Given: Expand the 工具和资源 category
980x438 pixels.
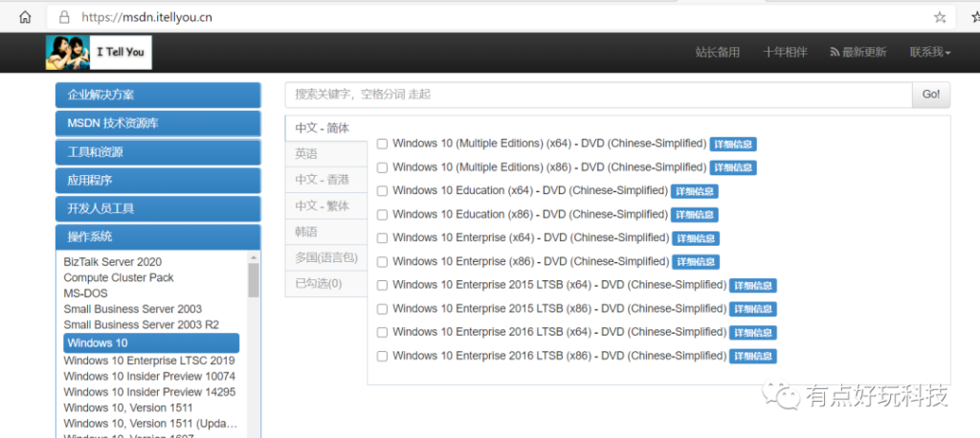Looking at the screenshot, I should tap(158, 152).
